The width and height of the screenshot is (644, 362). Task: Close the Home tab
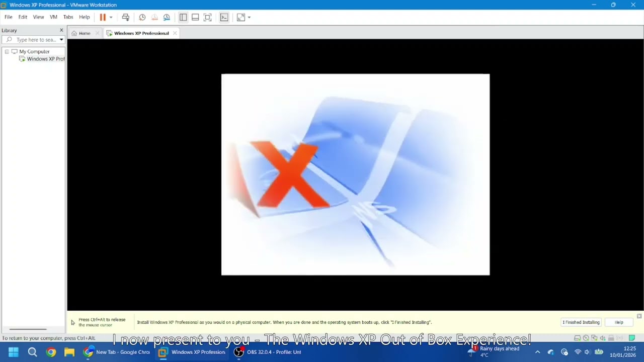tap(98, 33)
